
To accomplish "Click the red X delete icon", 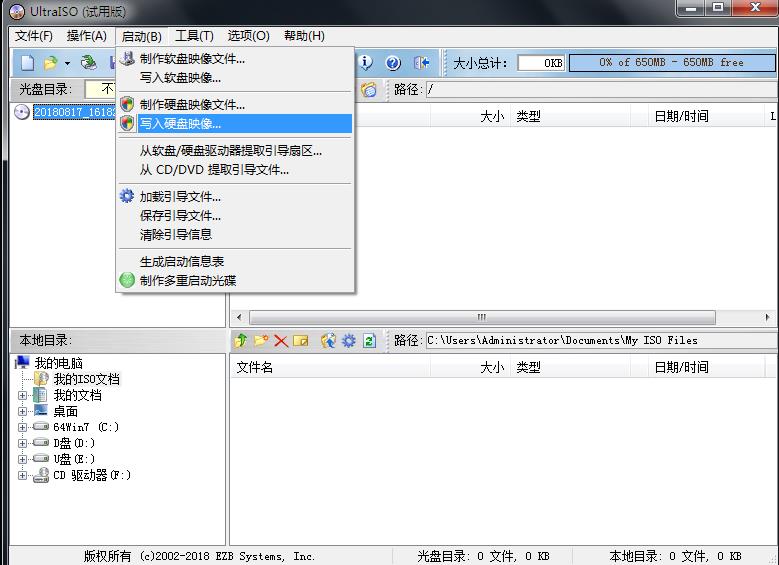I will click(281, 341).
